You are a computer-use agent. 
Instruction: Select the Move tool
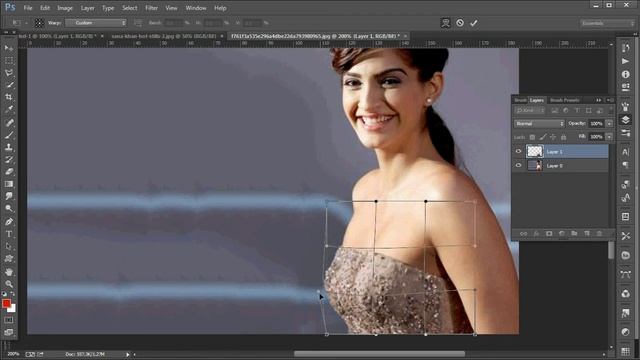click(9, 48)
